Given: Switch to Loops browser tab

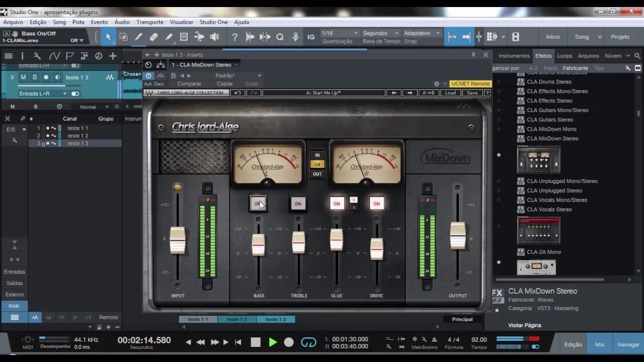Looking at the screenshot, I should 565,56.
